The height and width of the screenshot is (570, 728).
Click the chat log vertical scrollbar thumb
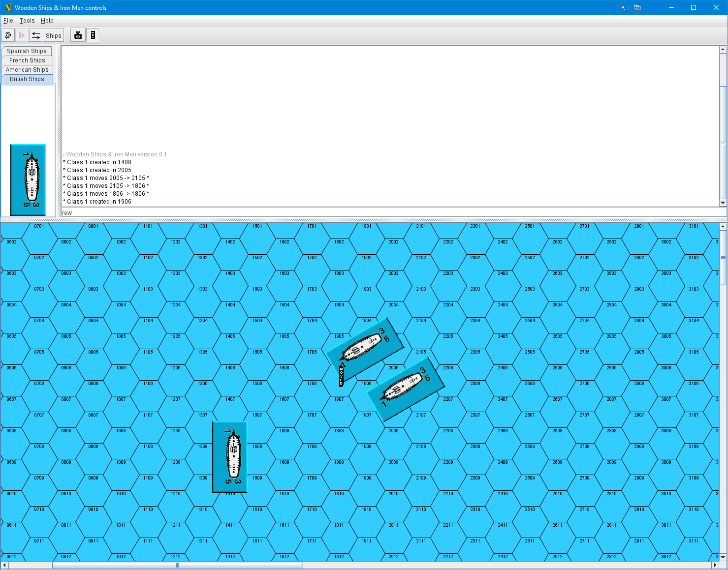723,143
